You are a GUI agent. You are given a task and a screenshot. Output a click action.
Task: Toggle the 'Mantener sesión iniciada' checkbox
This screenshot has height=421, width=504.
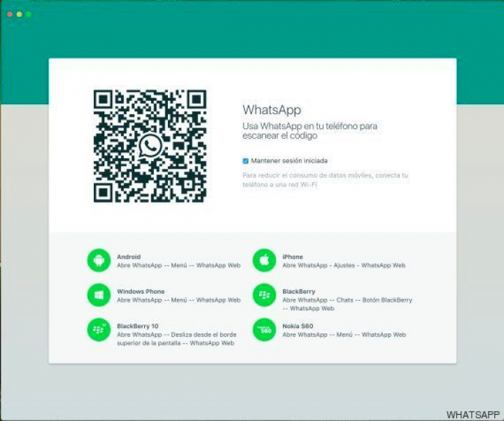click(246, 161)
